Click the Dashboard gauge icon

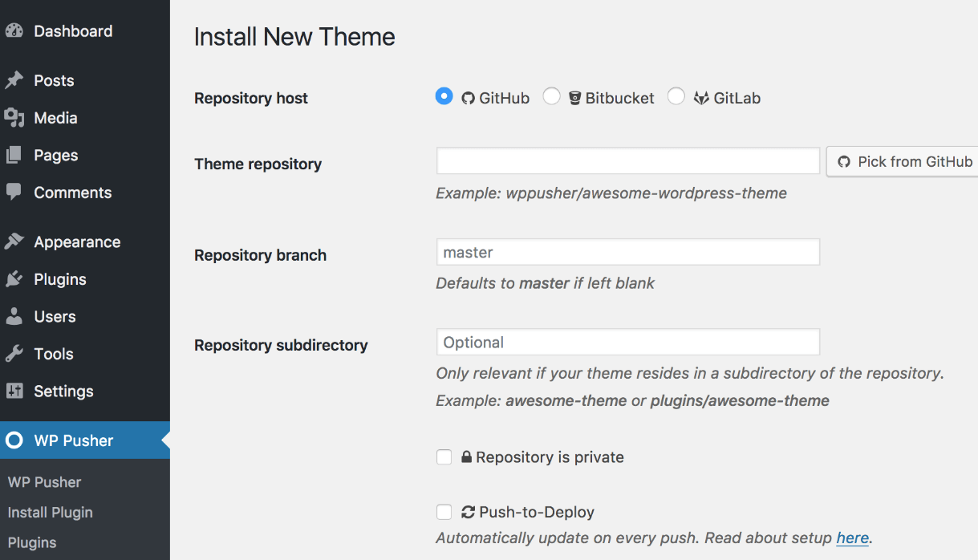point(14,31)
